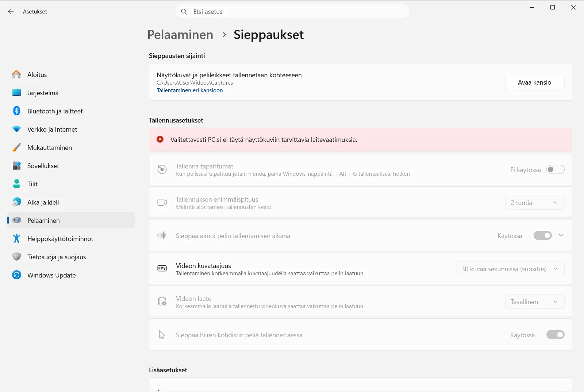Click the Aika ja kieli globe icon

point(16,202)
